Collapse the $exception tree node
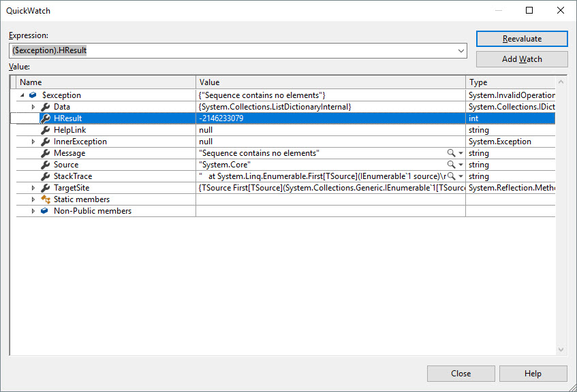Viewport: 577px width, 392px height. tap(22, 95)
